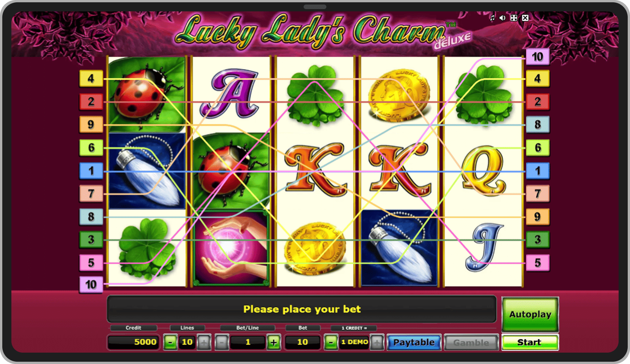The image size is (630, 364).
Task: Increase Bet/Line with green plus button
Action: click(x=273, y=342)
